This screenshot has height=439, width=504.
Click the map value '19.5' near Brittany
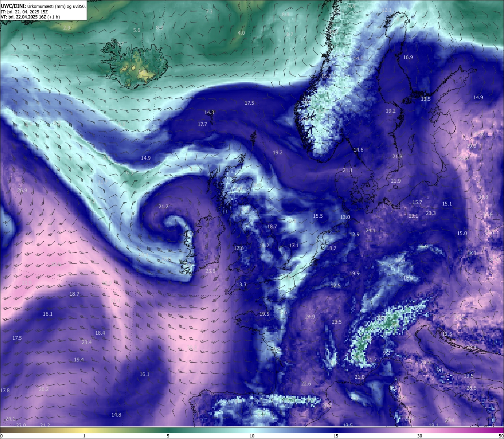pyautogui.click(x=264, y=314)
